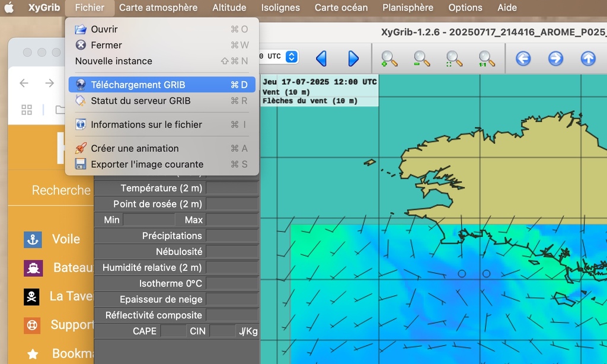Click the Ouvrir folder icon
Viewport: 607px width, 364px height.
tap(81, 29)
